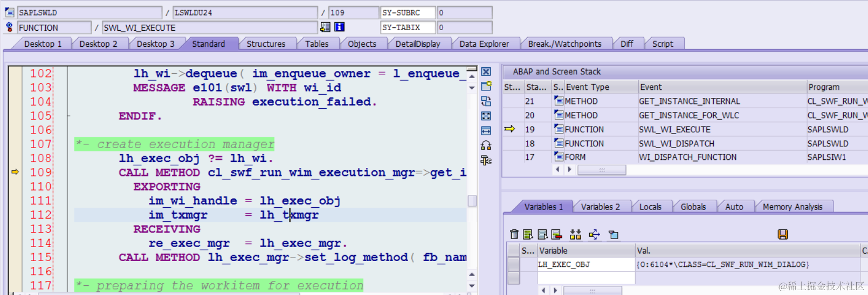Open the Globals tab

click(693, 207)
